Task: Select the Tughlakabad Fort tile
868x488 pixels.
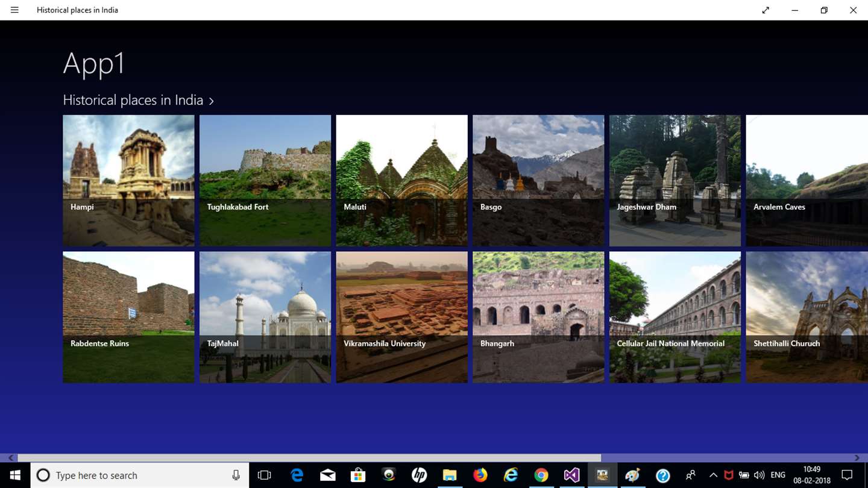Action: point(265,181)
